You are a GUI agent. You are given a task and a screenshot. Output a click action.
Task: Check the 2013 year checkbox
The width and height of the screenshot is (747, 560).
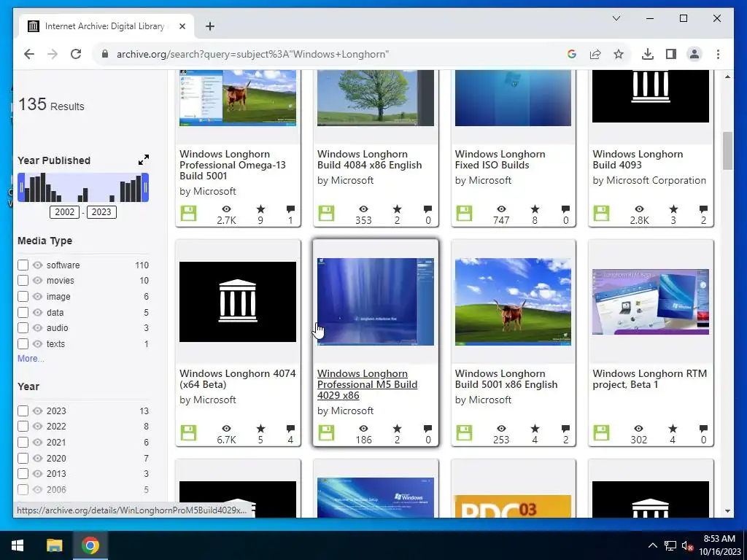23,474
